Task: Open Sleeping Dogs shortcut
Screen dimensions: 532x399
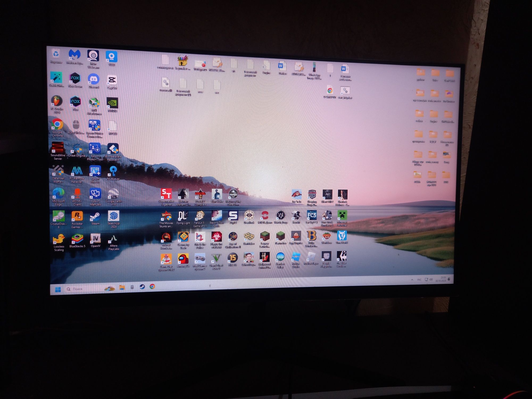Action: pos(312,198)
